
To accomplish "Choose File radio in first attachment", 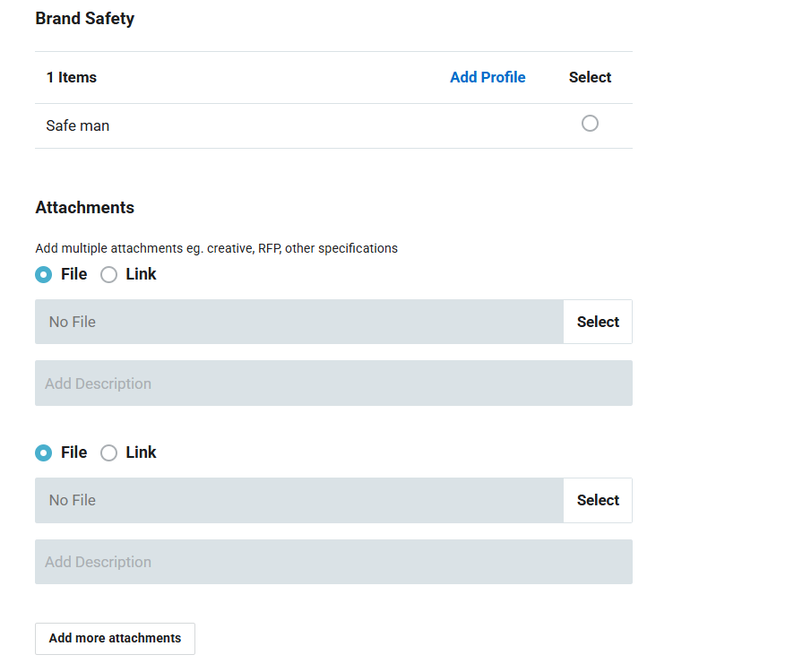I will click(43, 274).
